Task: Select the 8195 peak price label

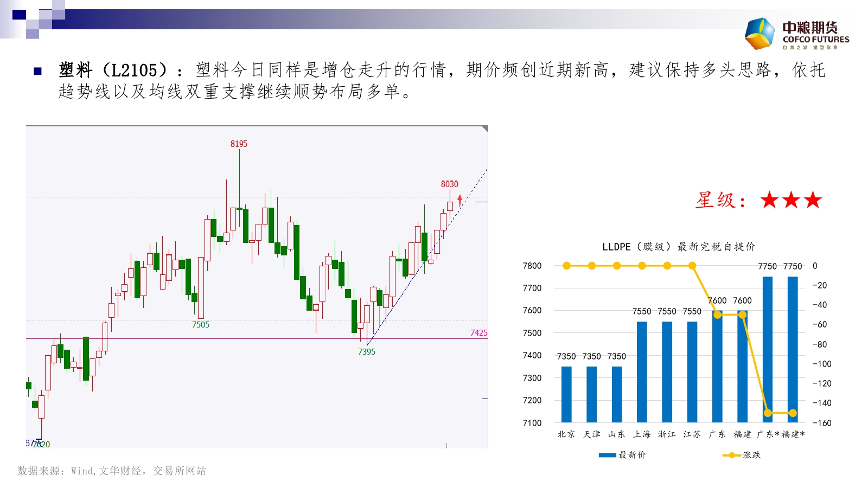Action: pyautogui.click(x=239, y=144)
